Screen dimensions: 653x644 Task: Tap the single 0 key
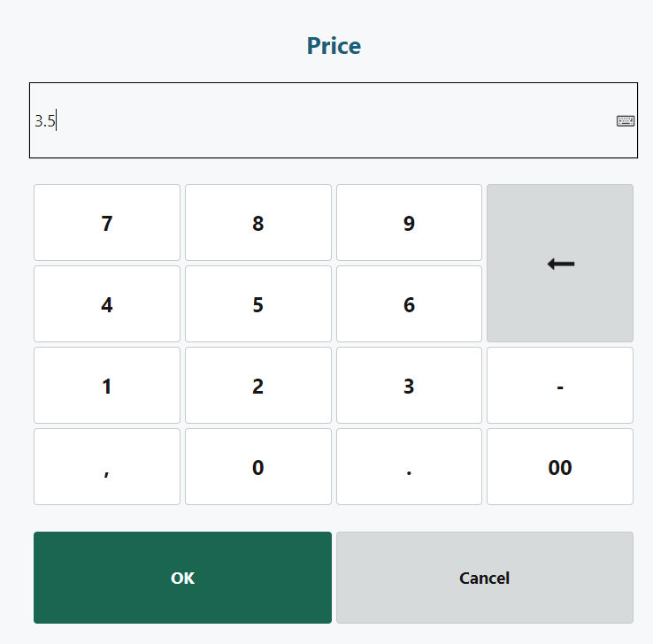(257, 467)
